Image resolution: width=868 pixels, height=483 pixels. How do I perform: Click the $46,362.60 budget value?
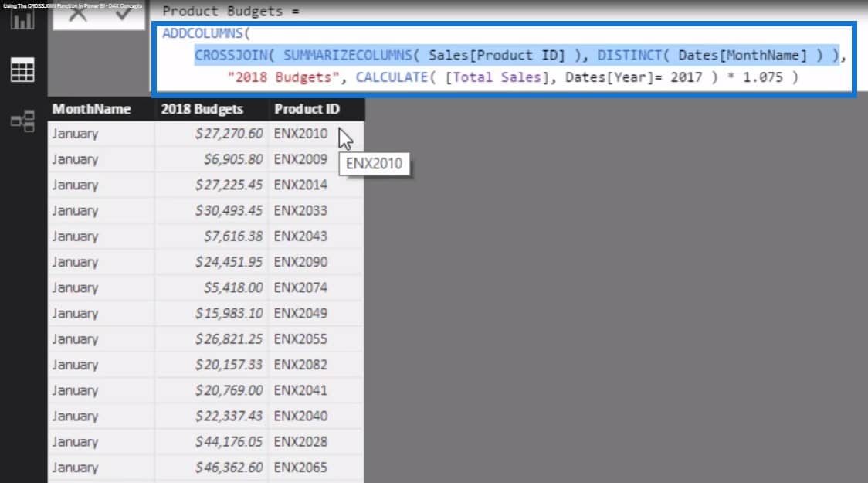[229, 468]
